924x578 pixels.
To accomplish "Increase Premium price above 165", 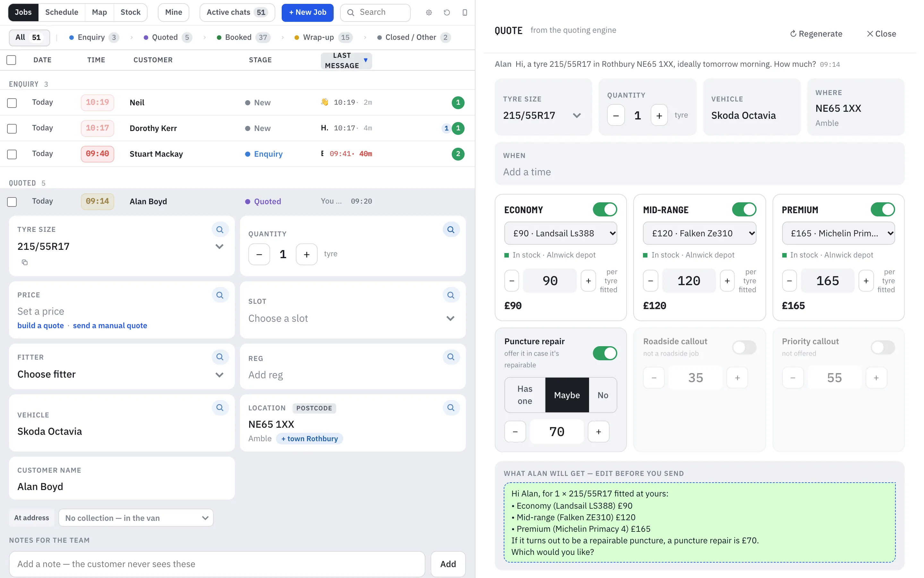I will (x=866, y=281).
